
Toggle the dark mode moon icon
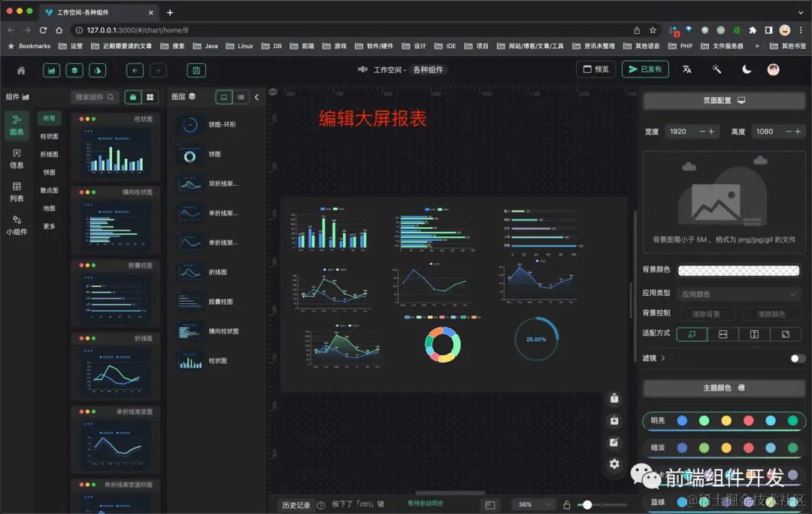[746, 69]
